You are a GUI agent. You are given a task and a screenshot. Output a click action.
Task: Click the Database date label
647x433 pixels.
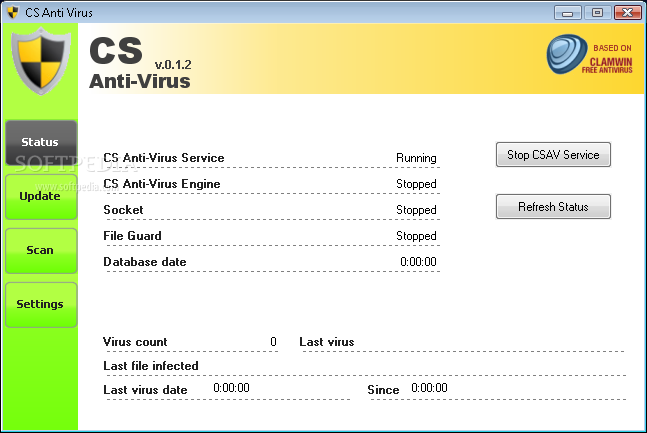(x=144, y=262)
